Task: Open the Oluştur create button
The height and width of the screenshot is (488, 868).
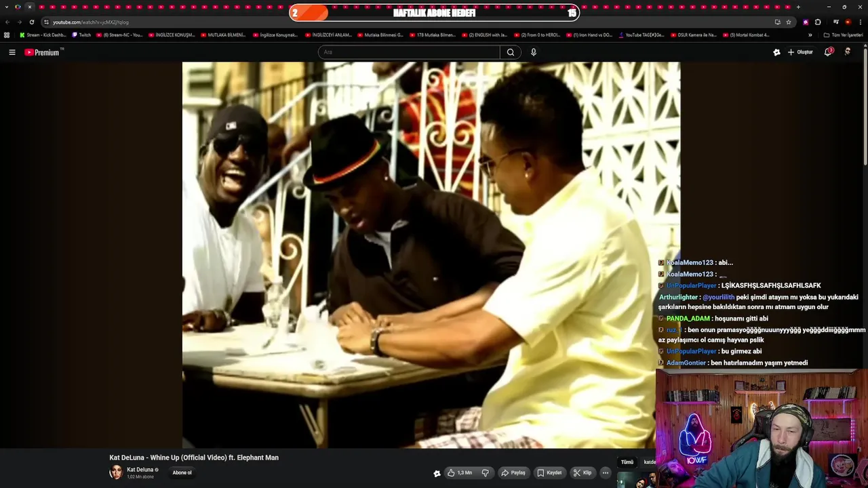Action: (800, 52)
